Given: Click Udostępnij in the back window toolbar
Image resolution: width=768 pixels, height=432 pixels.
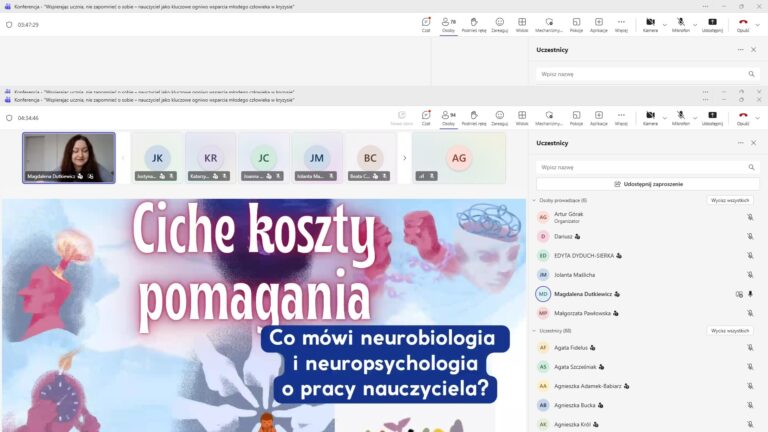Looking at the screenshot, I should point(712,24).
